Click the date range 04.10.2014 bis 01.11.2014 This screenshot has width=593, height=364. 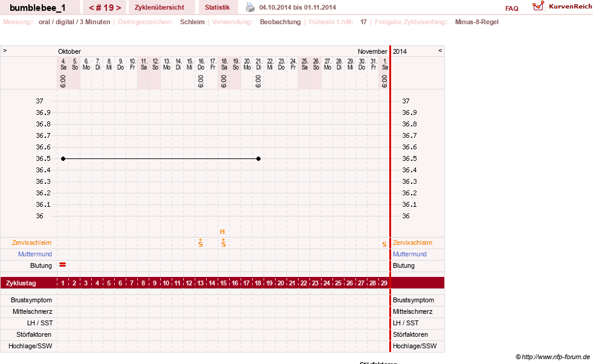297,7
